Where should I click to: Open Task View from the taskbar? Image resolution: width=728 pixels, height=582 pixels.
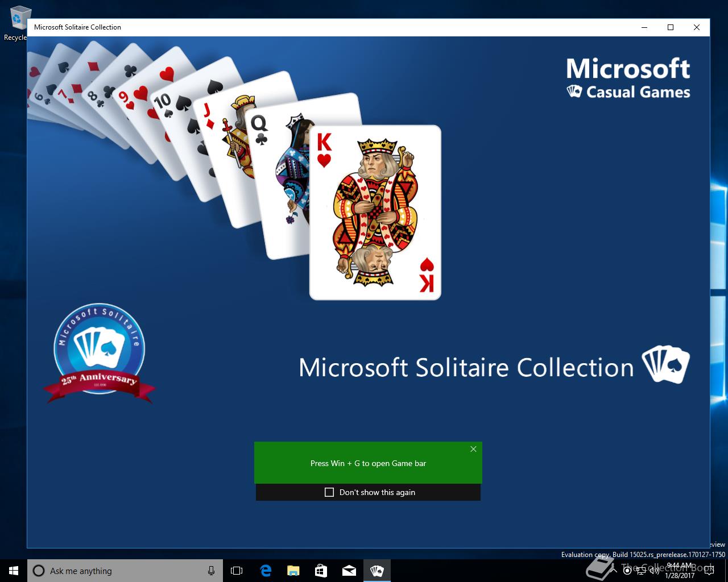pyautogui.click(x=237, y=571)
